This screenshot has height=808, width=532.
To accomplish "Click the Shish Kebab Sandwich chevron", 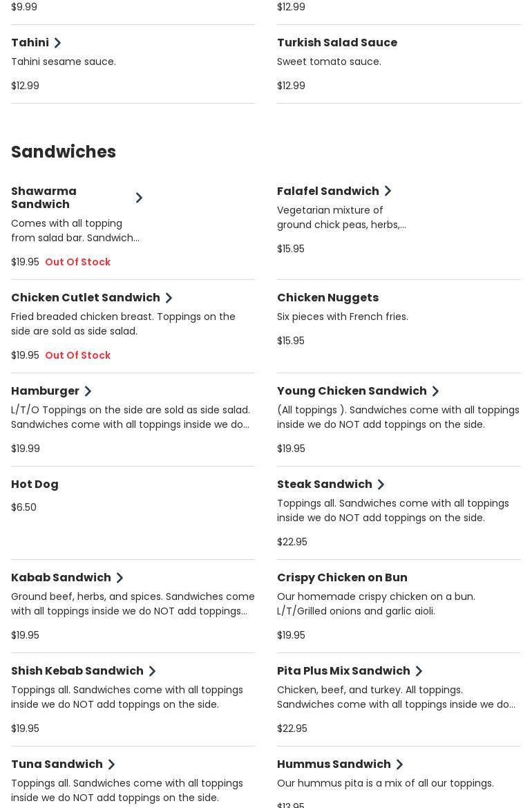I will point(152,671).
